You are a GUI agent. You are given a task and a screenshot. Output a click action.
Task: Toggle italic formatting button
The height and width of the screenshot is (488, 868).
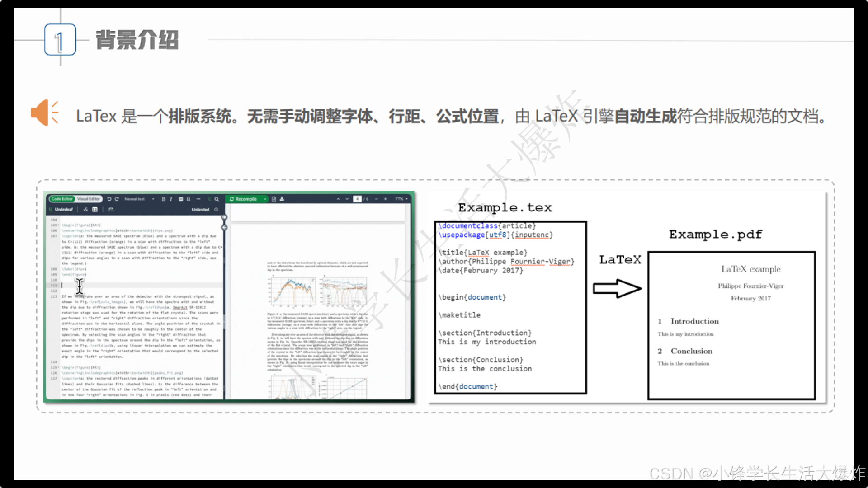[171, 199]
